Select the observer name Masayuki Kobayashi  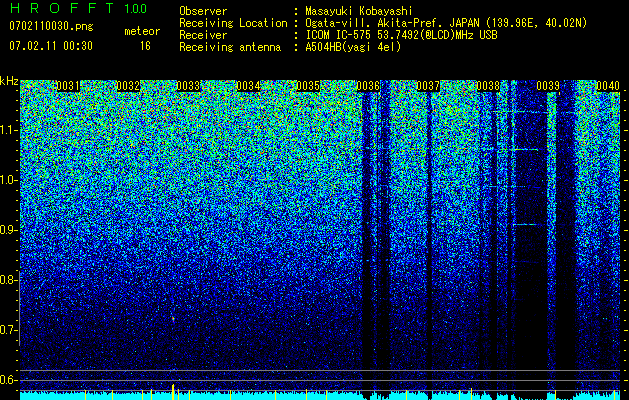[x=359, y=11]
